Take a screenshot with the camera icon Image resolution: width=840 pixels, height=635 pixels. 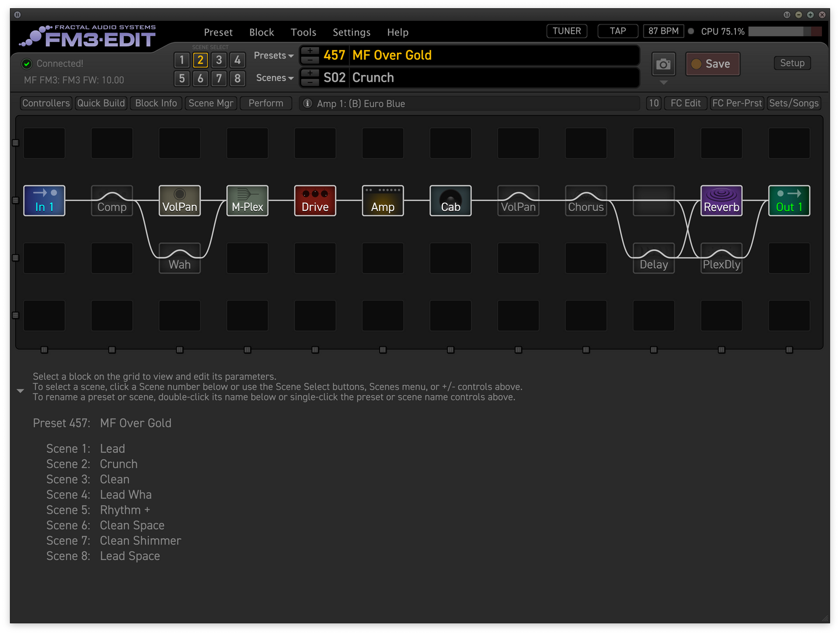(663, 64)
